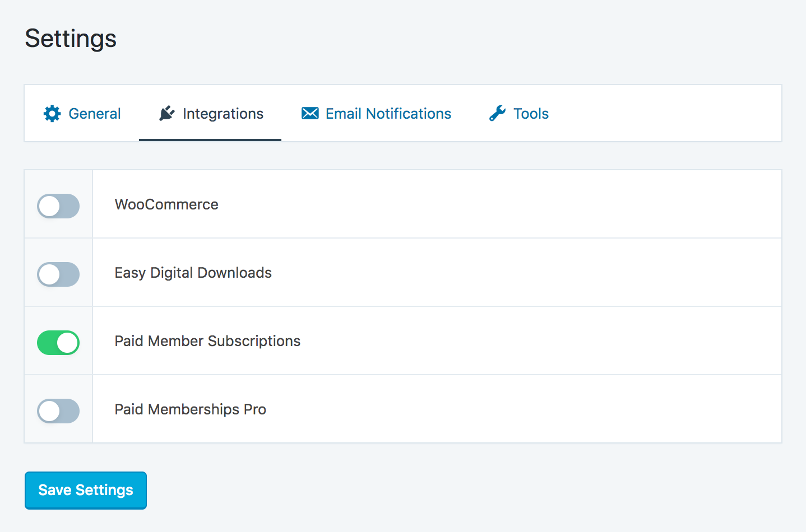Image resolution: width=806 pixels, height=532 pixels.
Task: Enable Paid Memberships Pro toggle
Action: coord(58,411)
